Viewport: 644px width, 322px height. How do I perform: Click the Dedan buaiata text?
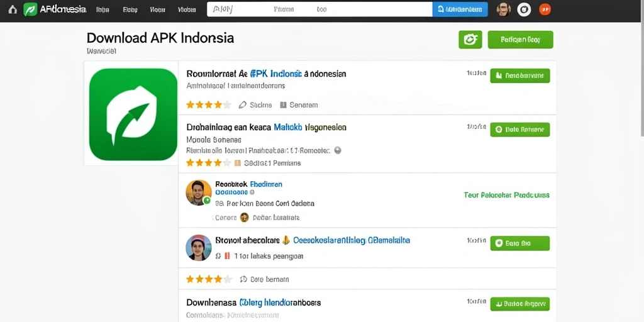coord(276,218)
